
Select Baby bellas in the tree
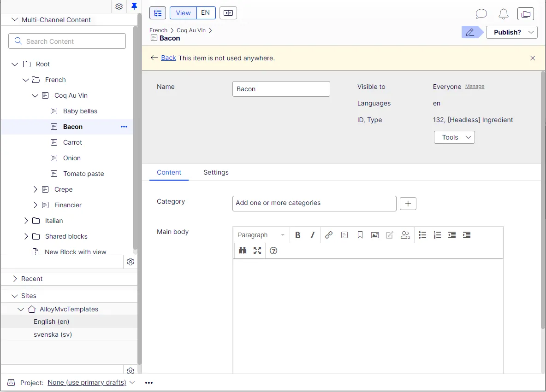click(x=80, y=111)
